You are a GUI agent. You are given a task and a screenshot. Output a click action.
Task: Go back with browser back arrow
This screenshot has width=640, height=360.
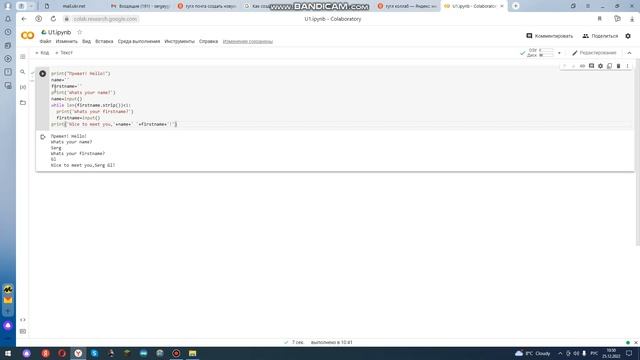coord(24,19)
